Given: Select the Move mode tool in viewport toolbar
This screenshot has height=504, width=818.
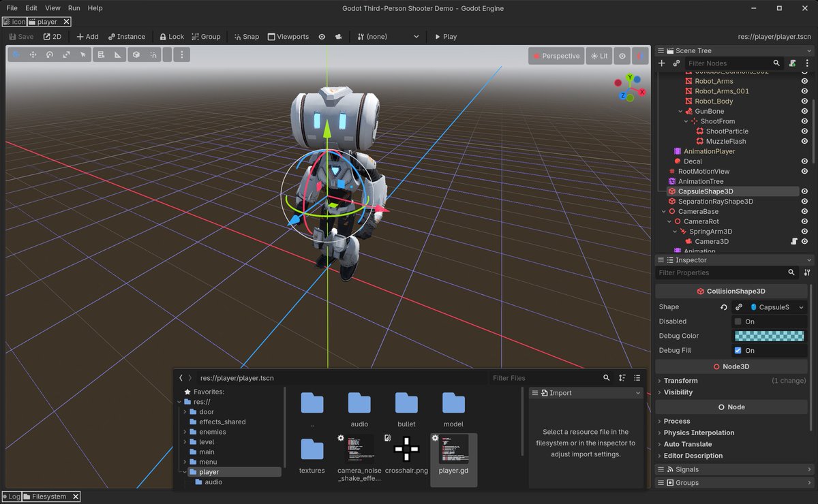Looking at the screenshot, I should click(33, 54).
